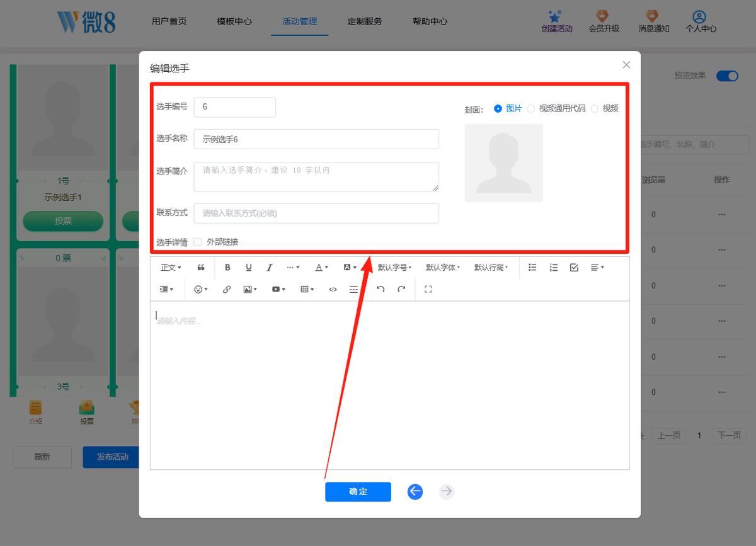The height and width of the screenshot is (546, 756).
Task: Open 个人中心 profile
Action: [701, 22]
